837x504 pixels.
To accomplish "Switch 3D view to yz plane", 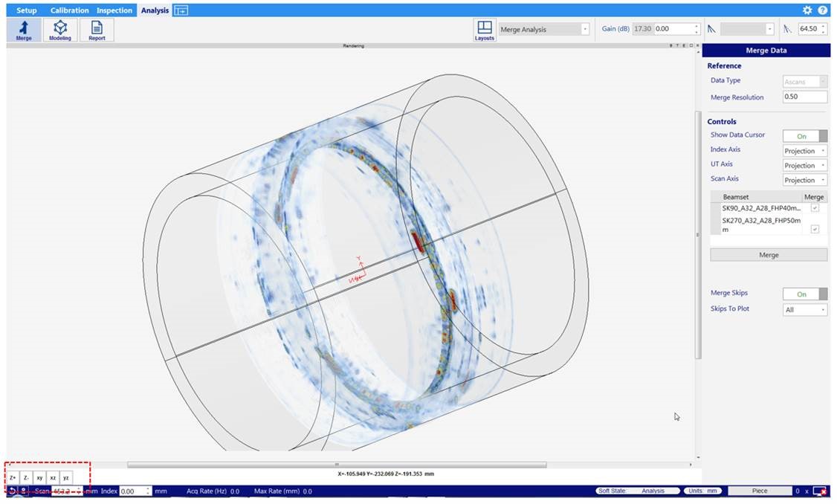I will click(66, 477).
